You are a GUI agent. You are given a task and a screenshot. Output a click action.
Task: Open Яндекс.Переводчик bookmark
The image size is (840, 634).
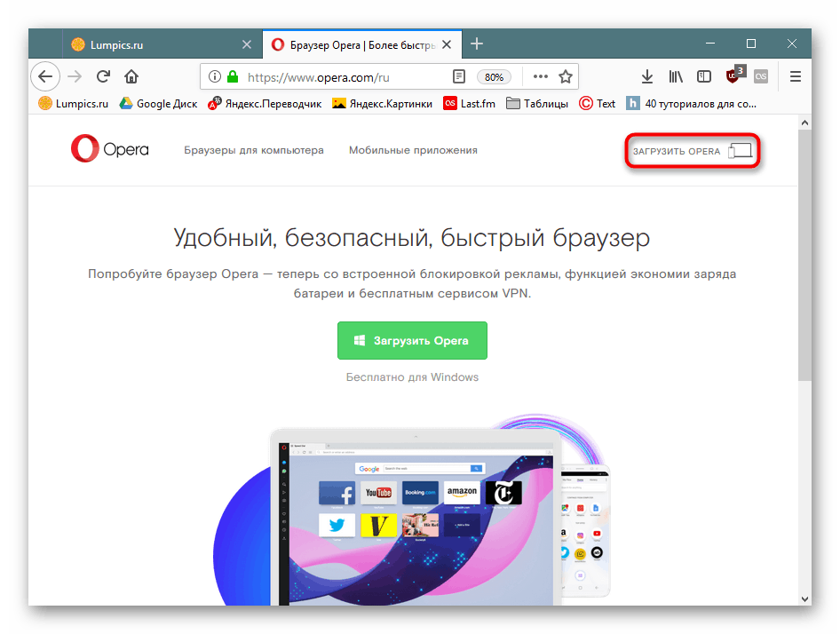tap(265, 103)
